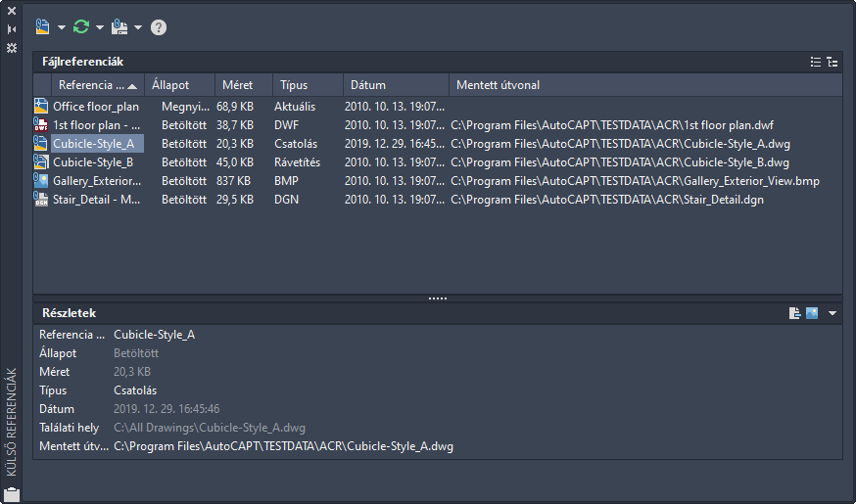856x504 pixels.
Task: Open the Attach reference type dropdown arrow
Action: 61,27
